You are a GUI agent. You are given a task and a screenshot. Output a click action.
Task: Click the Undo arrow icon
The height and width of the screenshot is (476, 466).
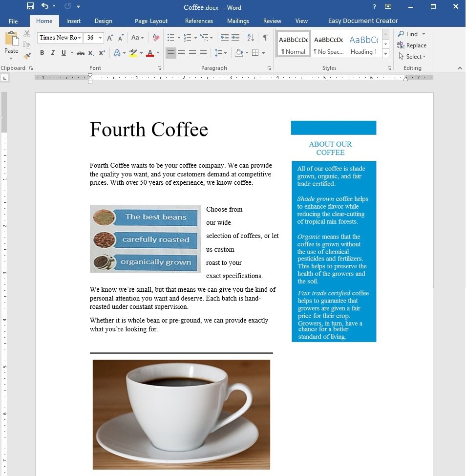pos(45,6)
